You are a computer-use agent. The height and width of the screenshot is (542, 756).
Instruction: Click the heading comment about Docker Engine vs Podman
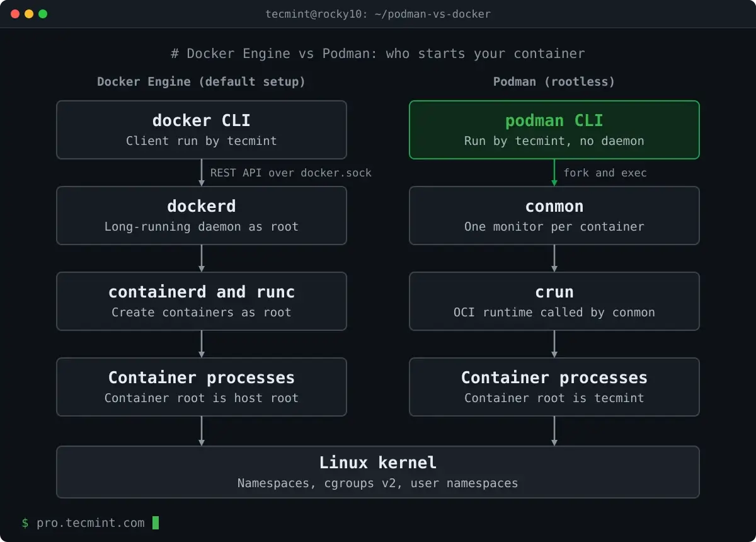pyautogui.click(x=378, y=54)
